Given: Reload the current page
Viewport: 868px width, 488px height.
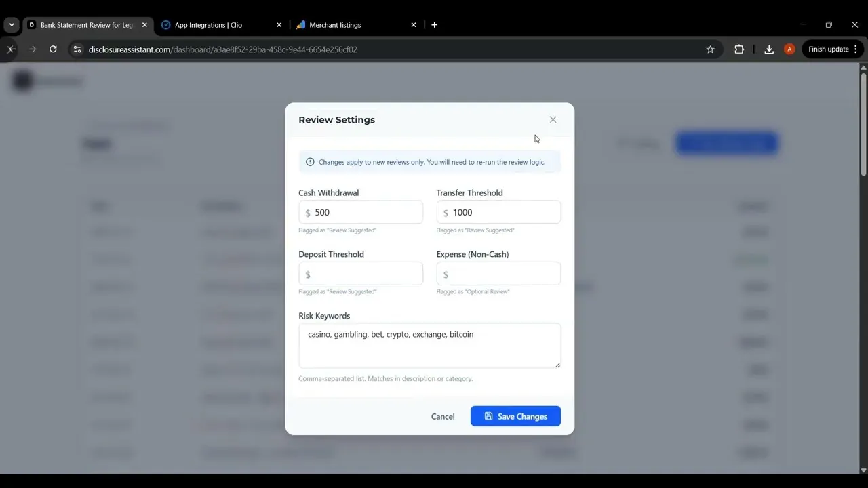Looking at the screenshot, I should coord(53,49).
